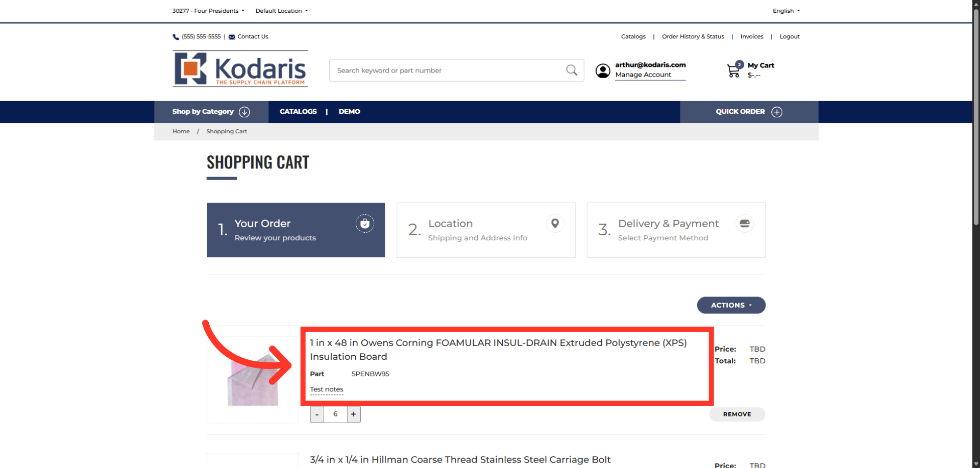Select the Delivery & Payment step tab
The height and width of the screenshot is (468, 980).
pyautogui.click(x=676, y=230)
